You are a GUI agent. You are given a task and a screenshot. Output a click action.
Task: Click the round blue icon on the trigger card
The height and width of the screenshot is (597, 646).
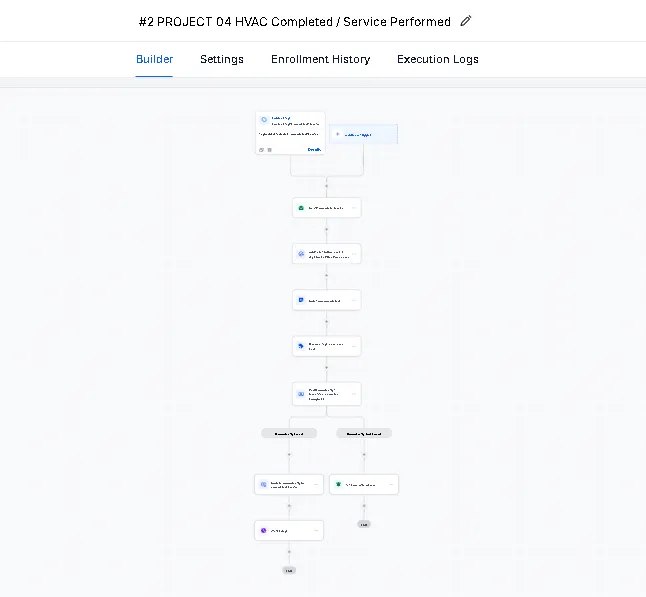click(264, 120)
